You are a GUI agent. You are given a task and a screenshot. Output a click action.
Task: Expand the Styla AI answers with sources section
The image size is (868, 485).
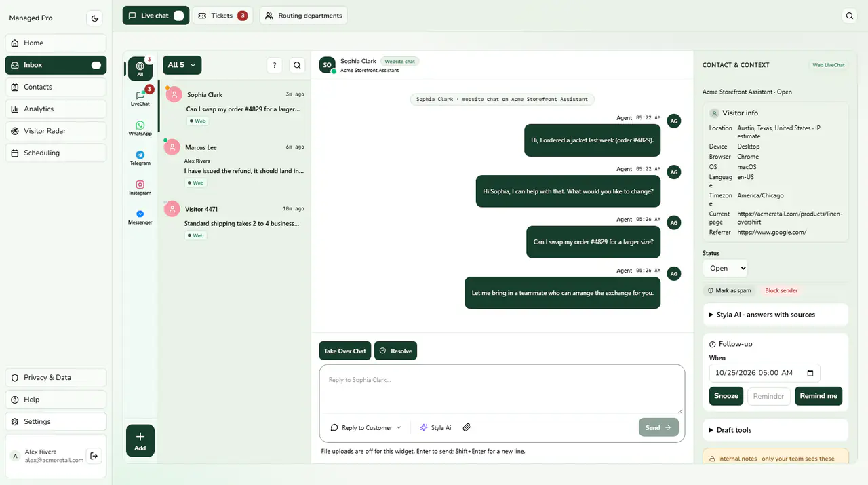[776, 315]
